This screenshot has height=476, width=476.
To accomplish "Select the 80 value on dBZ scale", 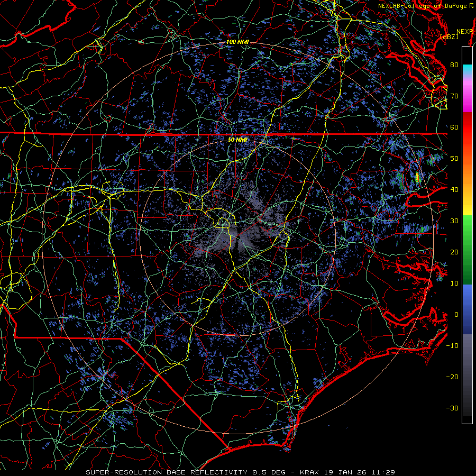I will pos(454,65).
